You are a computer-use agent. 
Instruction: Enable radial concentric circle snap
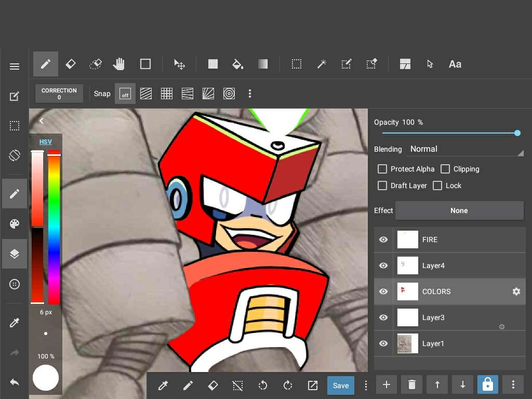[229, 94]
